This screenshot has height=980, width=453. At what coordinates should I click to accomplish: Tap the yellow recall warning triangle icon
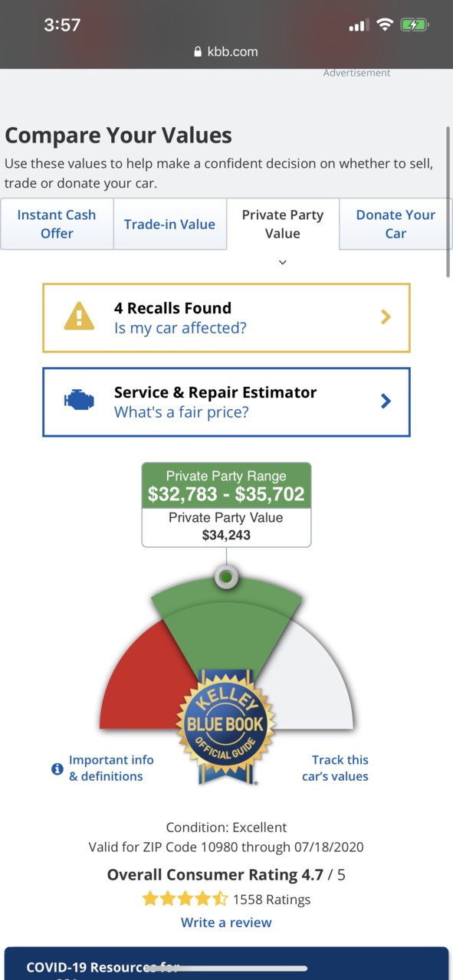[x=79, y=316]
